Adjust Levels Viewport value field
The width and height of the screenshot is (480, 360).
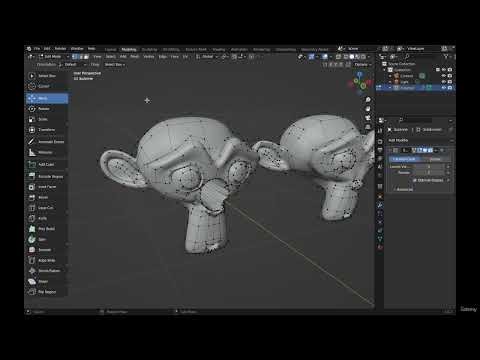430,166
